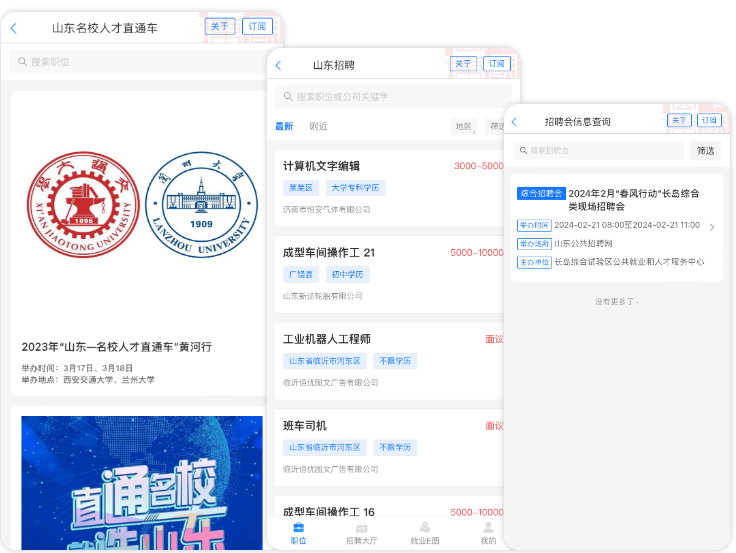
Task: Click search magnifier icon in 搜索职位 field
Action: click(x=22, y=61)
